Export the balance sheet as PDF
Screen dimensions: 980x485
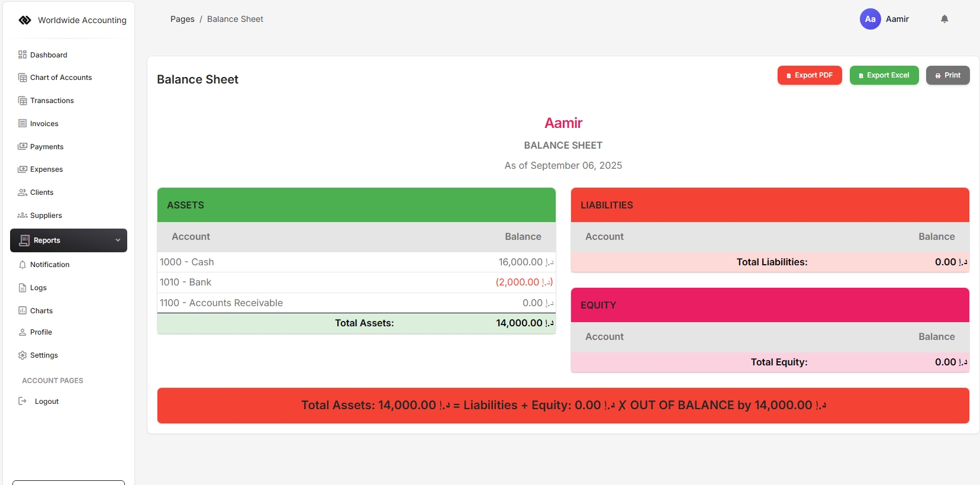click(x=809, y=75)
